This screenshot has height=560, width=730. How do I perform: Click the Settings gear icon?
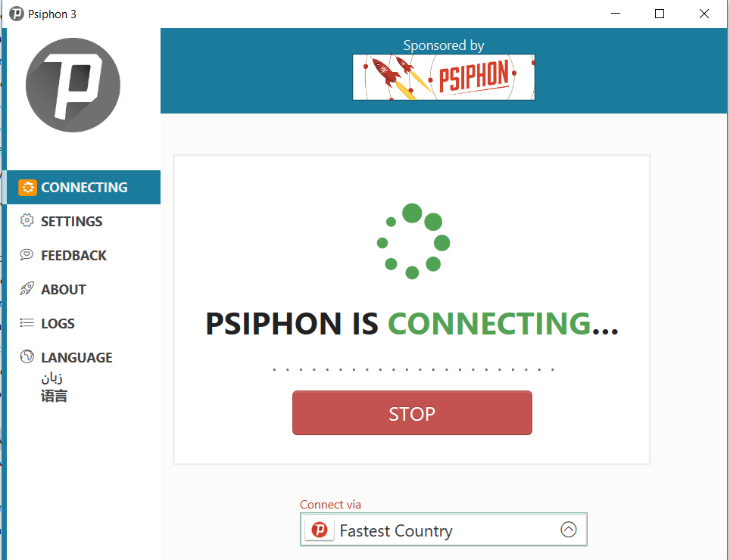point(27,220)
